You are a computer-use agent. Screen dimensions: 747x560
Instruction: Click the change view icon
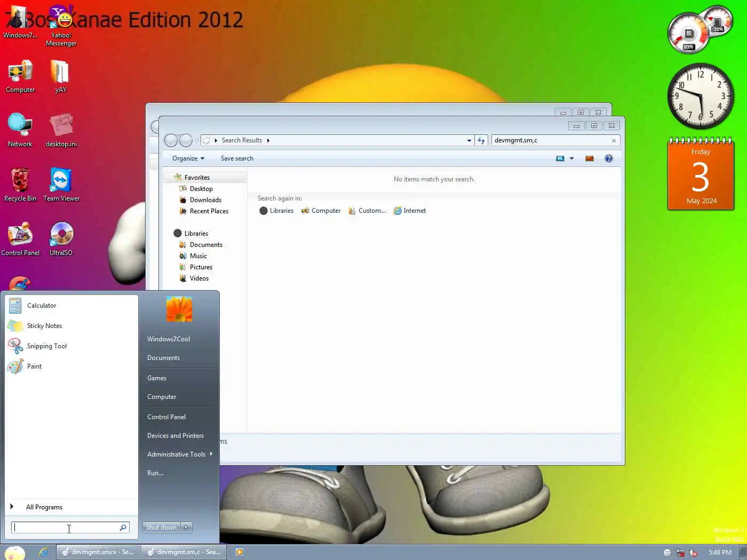point(560,158)
